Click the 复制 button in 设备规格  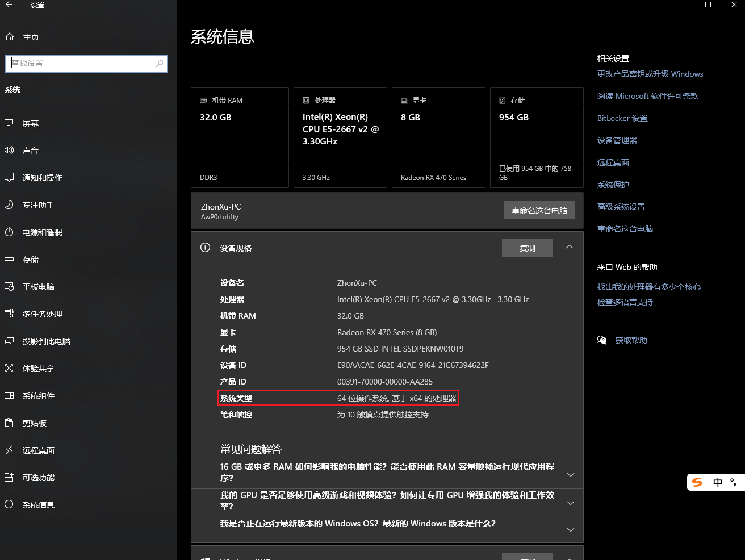tap(528, 248)
